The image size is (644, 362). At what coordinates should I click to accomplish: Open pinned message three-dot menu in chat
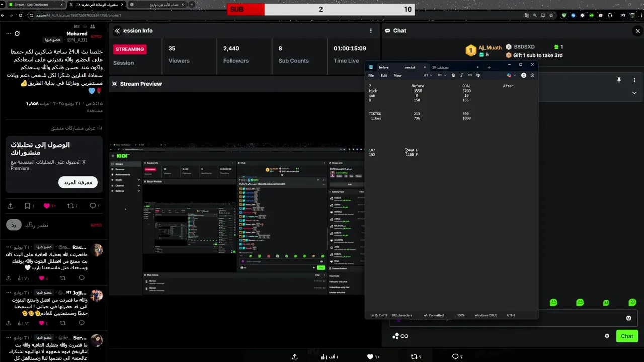coord(634,80)
